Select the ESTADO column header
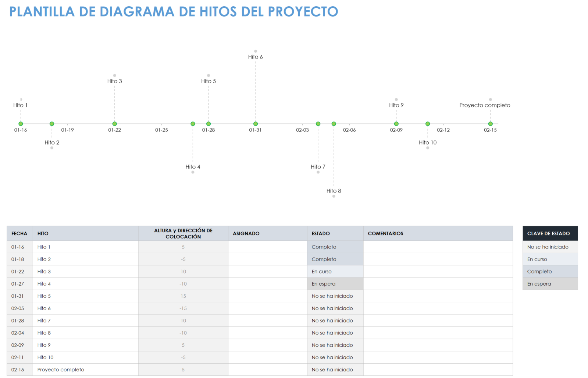The width and height of the screenshot is (588, 378). (x=335, y=233)
